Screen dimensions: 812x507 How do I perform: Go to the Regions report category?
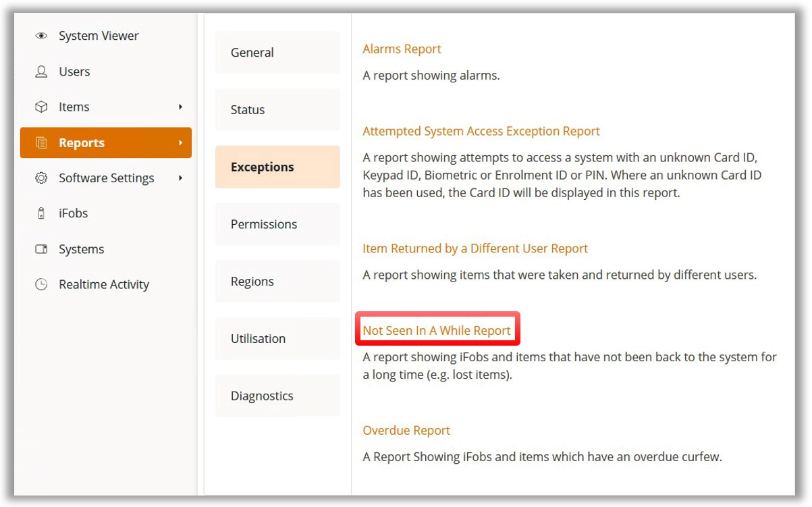click(x=277, y=282)
